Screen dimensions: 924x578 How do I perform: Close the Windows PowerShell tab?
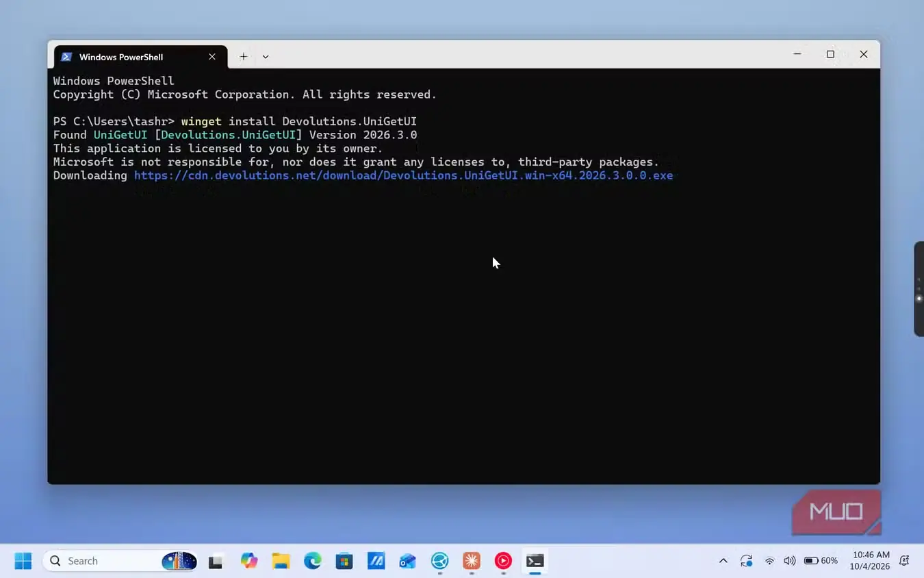coord(212,57)
